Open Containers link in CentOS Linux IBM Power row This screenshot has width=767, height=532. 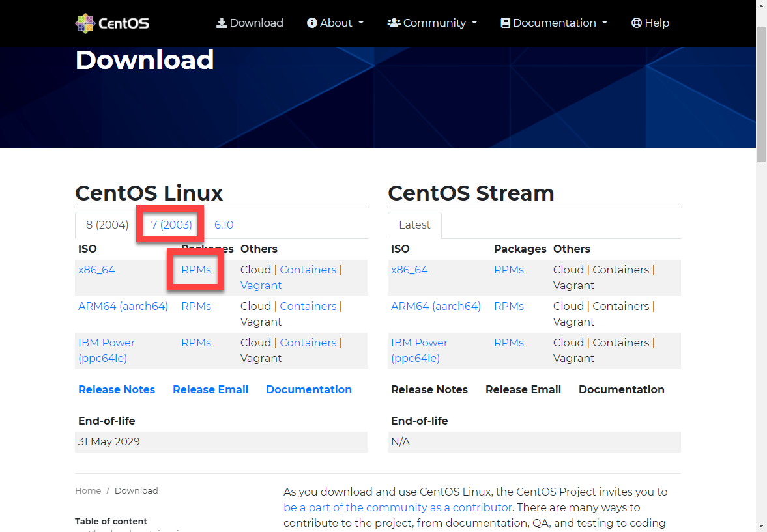[x=308, y=343]
